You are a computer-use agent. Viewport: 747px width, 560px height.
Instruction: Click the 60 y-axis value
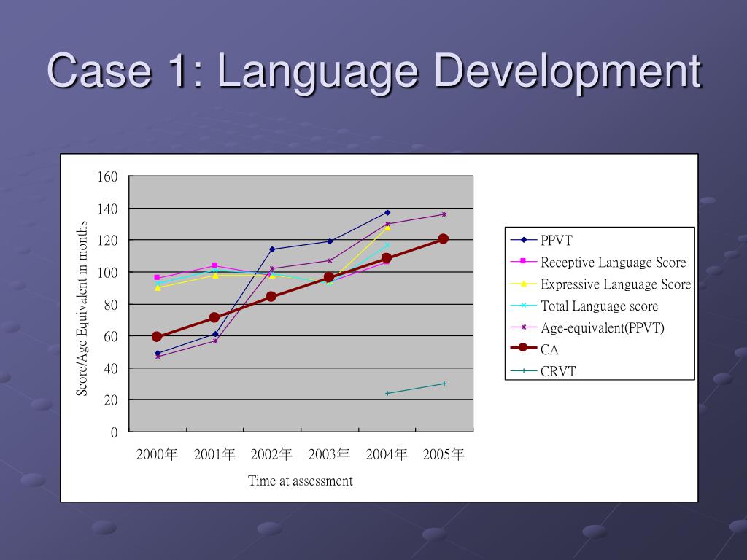[x=111, y=336]
